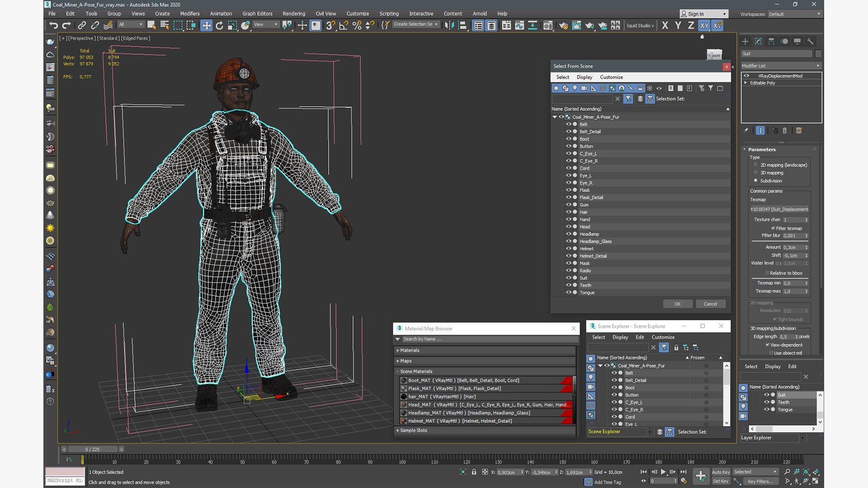868x488 pixels.
Task: Expand the Editable Poly modifier entry
Action: tap(746, 83)
